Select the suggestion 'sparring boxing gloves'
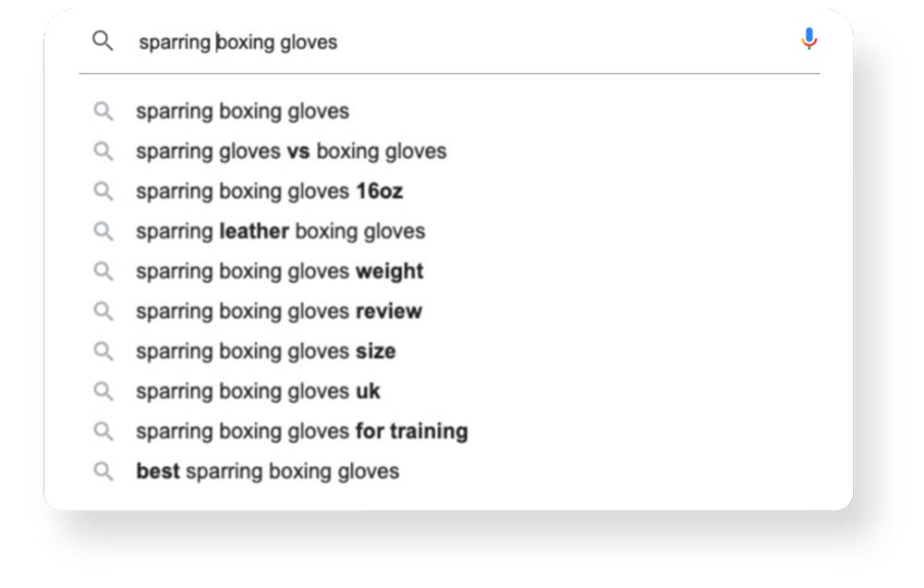 pos(242,111)
